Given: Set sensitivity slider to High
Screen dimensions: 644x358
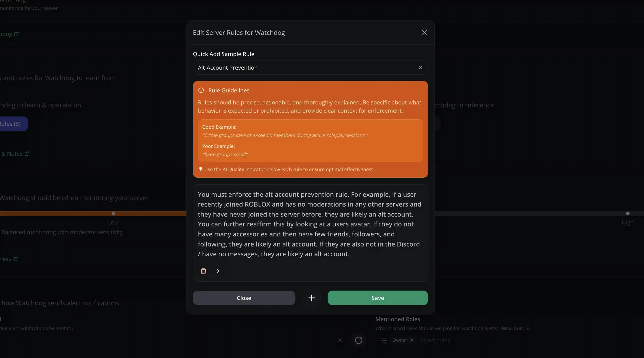Looking at the screenshot, I should coord(628,214).
